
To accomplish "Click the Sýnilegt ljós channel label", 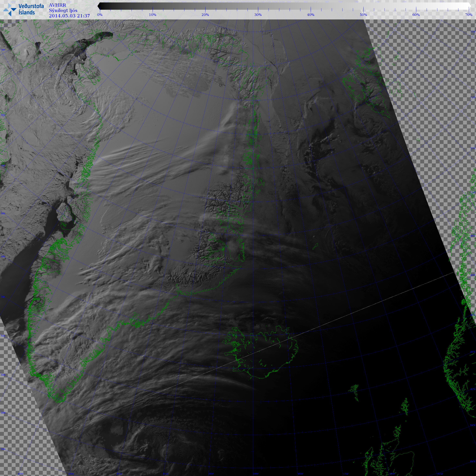I will tap(63, 10).
